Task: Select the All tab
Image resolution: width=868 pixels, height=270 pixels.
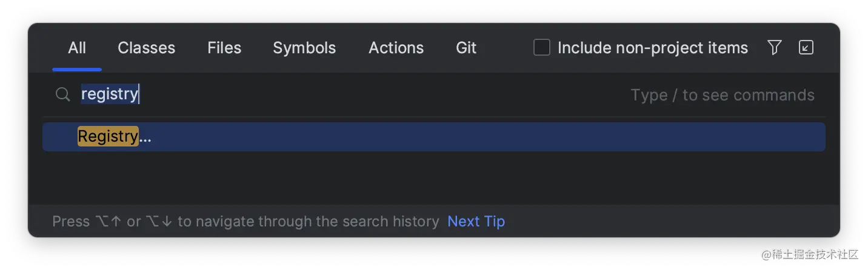Action: click(77, 48)
